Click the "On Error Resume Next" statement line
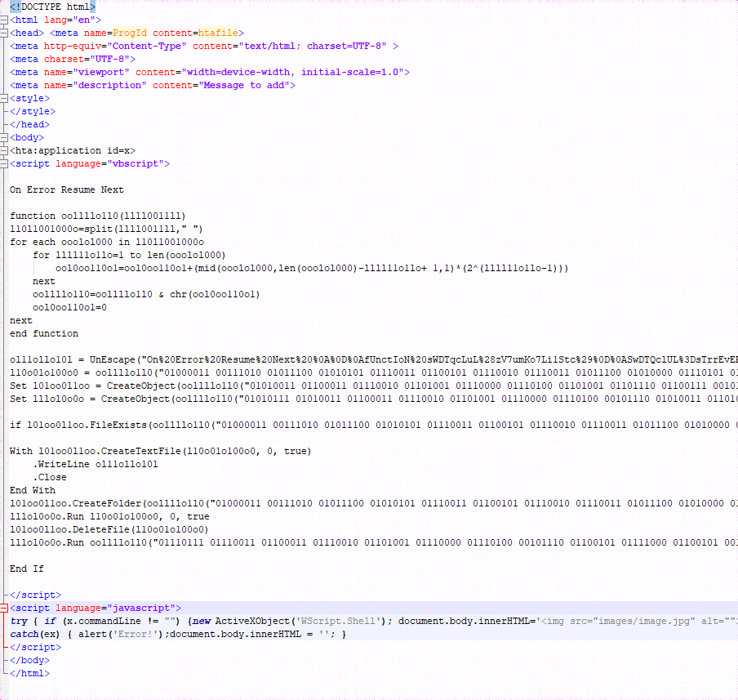This screenshot has width=738, height=700. pos(67,189)
